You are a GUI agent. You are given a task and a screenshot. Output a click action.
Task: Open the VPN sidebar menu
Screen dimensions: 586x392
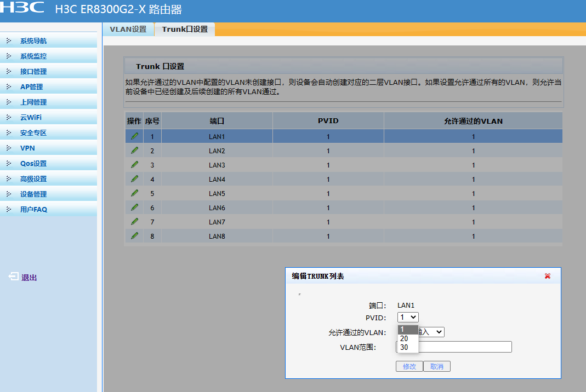[49, 147]
